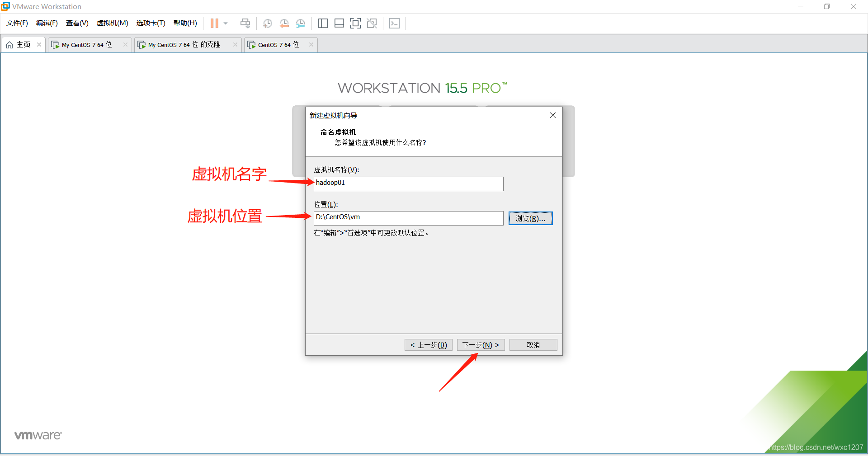
Task: Open snapshot manager wrench-clock icon
Action: click(x=300, y=24)
